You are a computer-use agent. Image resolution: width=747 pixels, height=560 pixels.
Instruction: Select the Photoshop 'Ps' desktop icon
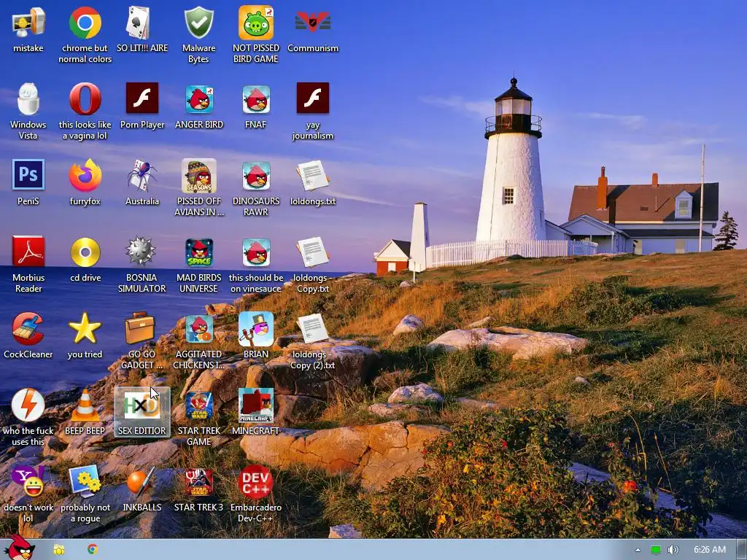pyautogui.click(x=28, y=175)
